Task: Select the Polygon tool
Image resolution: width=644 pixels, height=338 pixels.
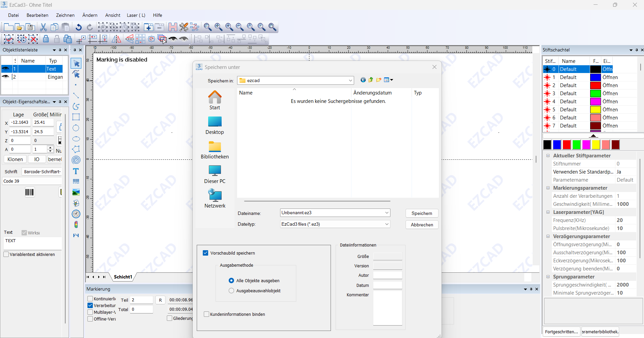Action: 76,149
